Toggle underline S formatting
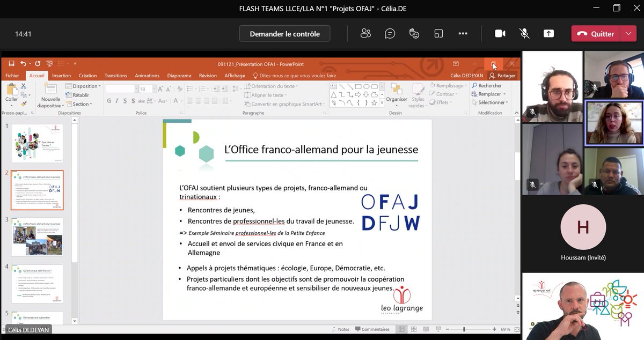Image resolution: width=644 pixels, height=340 pixels. (125, 101)
